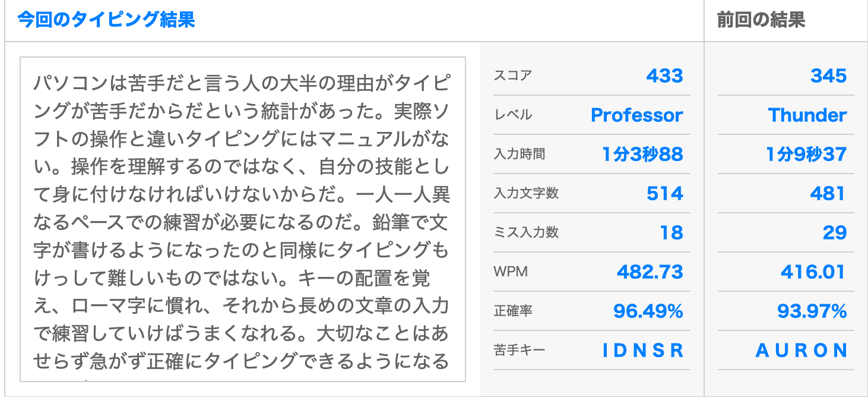868x397 pixels.
Task: Click the WPM value 482.73
Action: tap(650, 272)
